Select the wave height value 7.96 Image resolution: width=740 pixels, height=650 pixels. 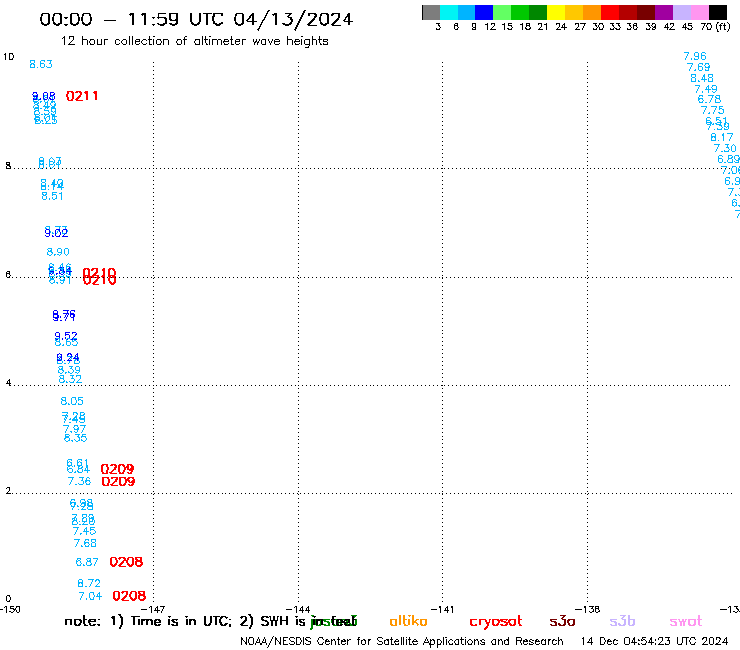pos(695,57)
